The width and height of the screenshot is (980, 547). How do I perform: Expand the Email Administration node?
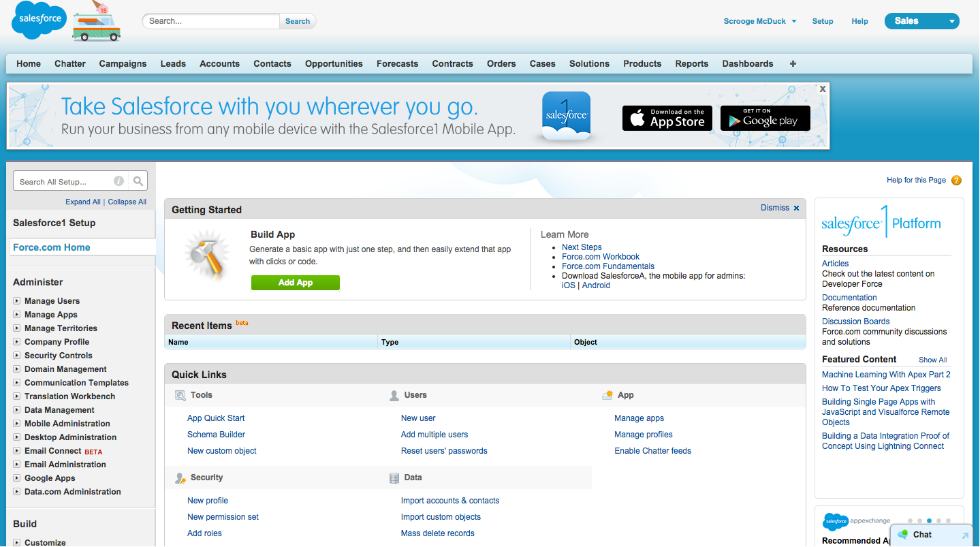coord(17,465)
